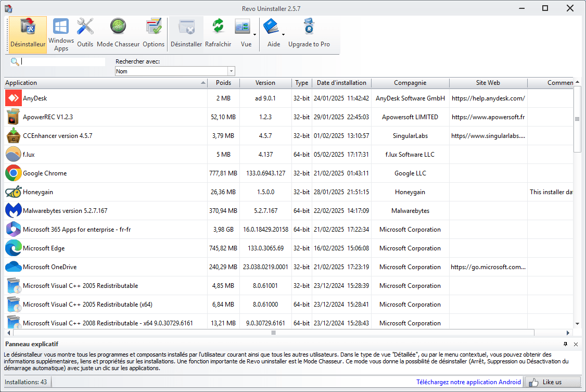
Task: Open Téléchargez notre application Android link
Action: (x=469, y=382)
